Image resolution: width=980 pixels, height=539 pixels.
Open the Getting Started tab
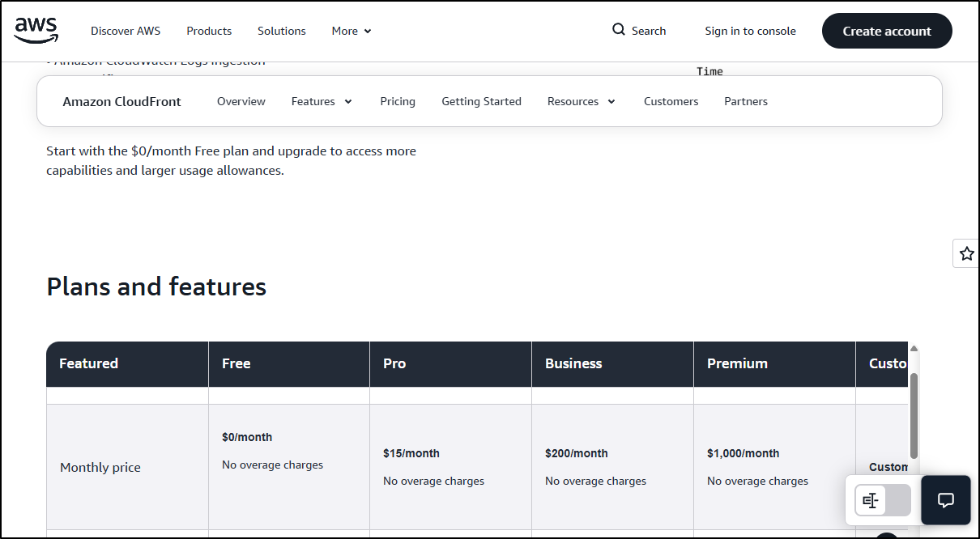tap(481, 101)
